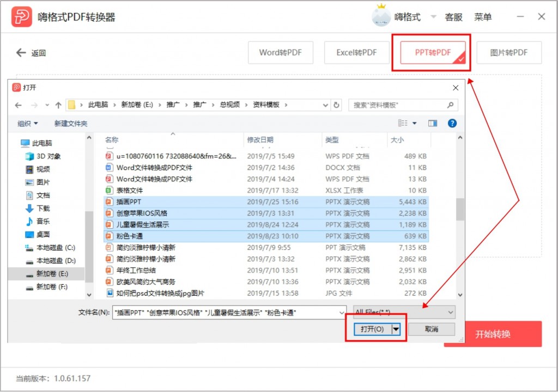Expand the address bar history dropdown
This screenshot has width=558, height=392.
[325, 105]
